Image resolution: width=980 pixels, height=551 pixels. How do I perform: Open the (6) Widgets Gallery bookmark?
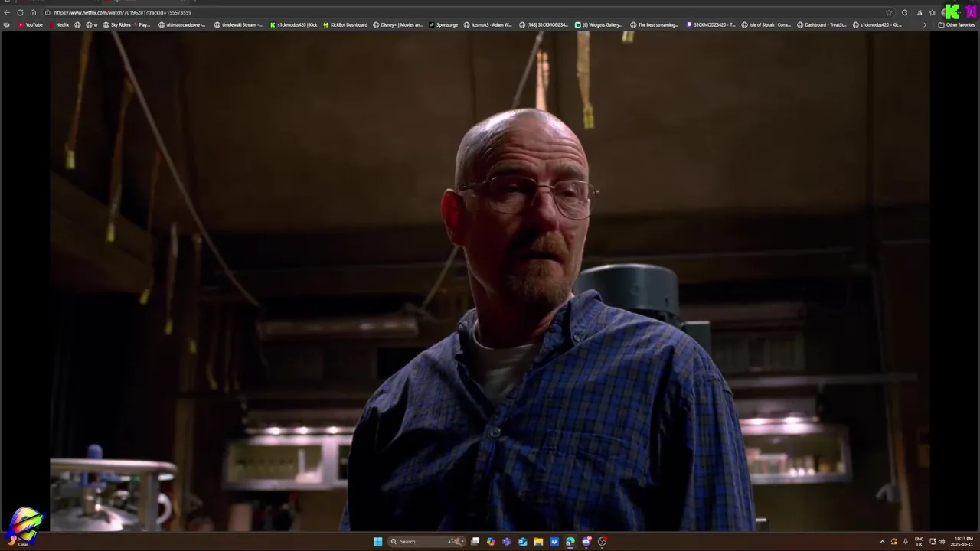click(599, 25)
